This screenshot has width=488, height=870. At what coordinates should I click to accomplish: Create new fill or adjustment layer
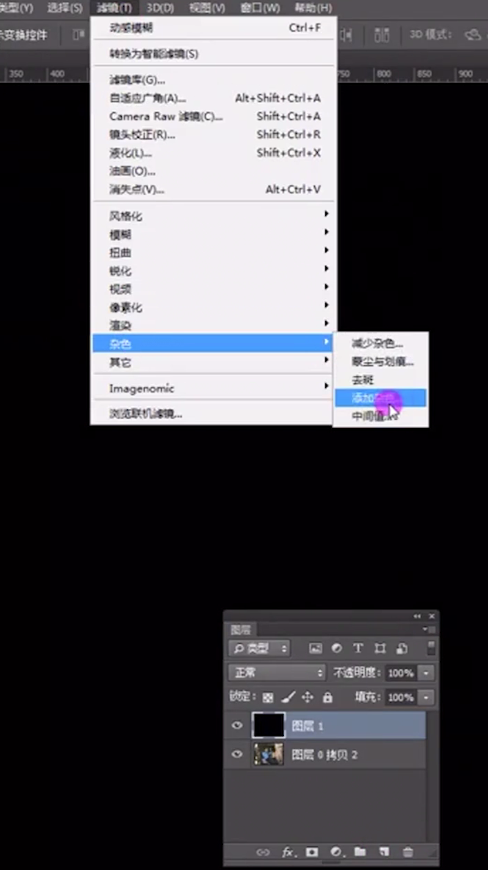[336, 852]
